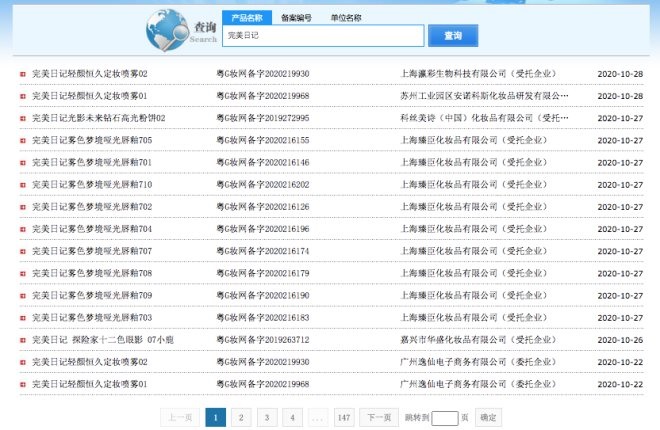
Task: Click red bullet icon beside 探险家十二色眼影 07小狍
Action: 23,340
